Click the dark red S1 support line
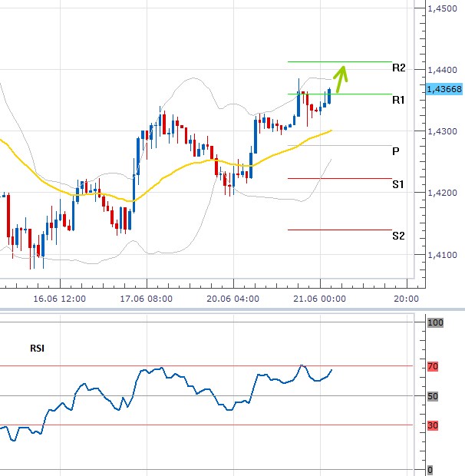This screenshot has width=465, height=476. click(x=340, y=178)
